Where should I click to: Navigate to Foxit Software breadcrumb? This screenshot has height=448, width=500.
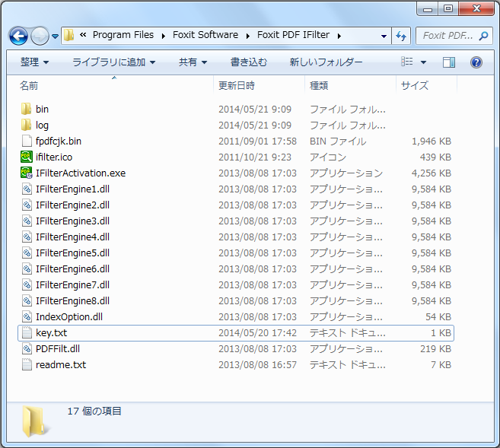tap(205, 35)
